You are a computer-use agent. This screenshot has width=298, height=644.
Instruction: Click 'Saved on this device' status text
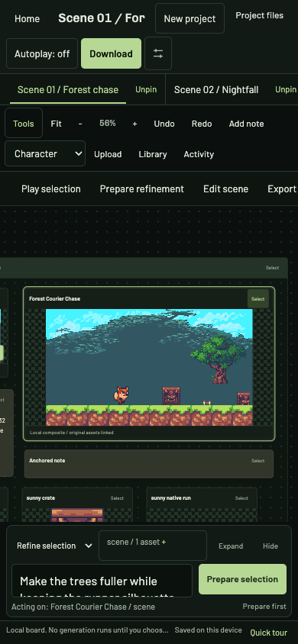tap(208, 630)
